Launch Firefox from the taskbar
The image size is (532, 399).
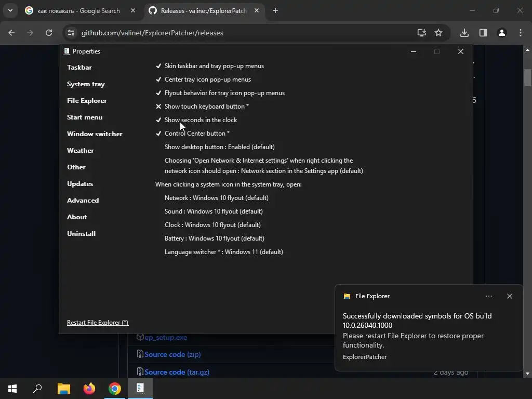(89, 389)
